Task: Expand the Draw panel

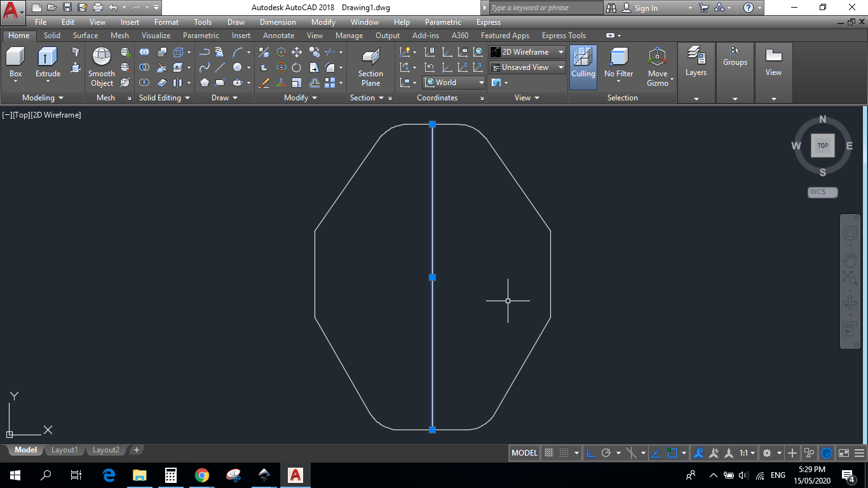Action: pos(224,98)
